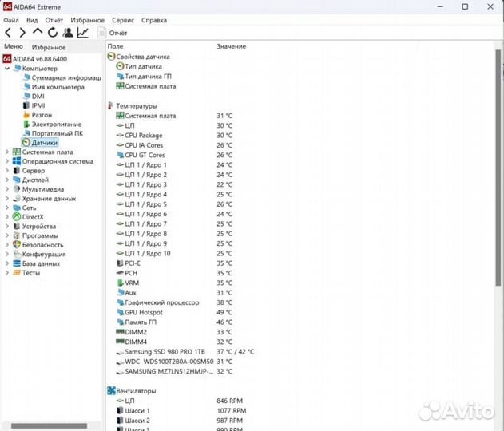Open the Избранное menu in the menu bar
504x431 pixels.
pyautogui.click(x=87, y=20)
